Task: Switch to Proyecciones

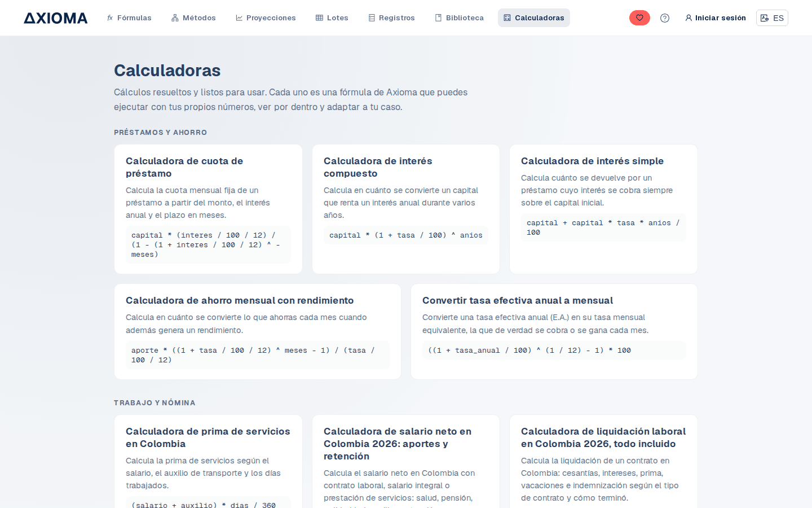Action: coord(266,18)
